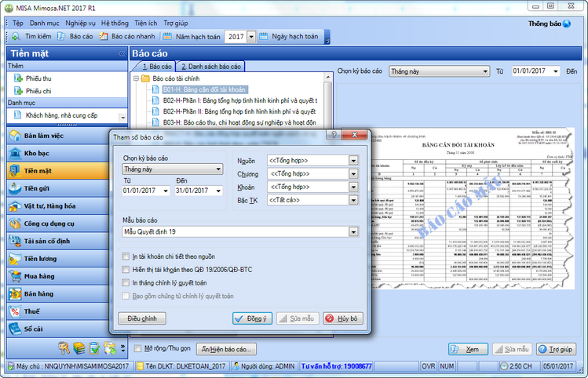Open Vật tư, Hàng hóa module
The width and height of the screenshot is (588, 378).
point(58,206)
